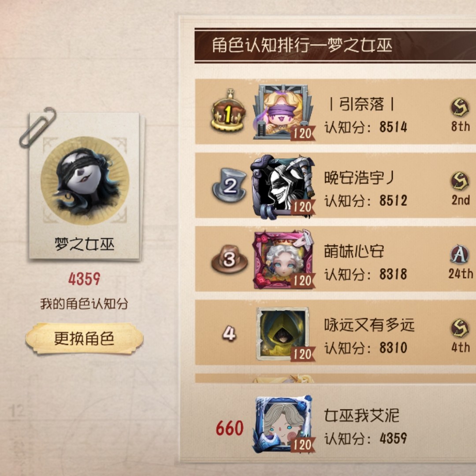Select the 梦之女巫 character portrait card

[x=85, y=186]
